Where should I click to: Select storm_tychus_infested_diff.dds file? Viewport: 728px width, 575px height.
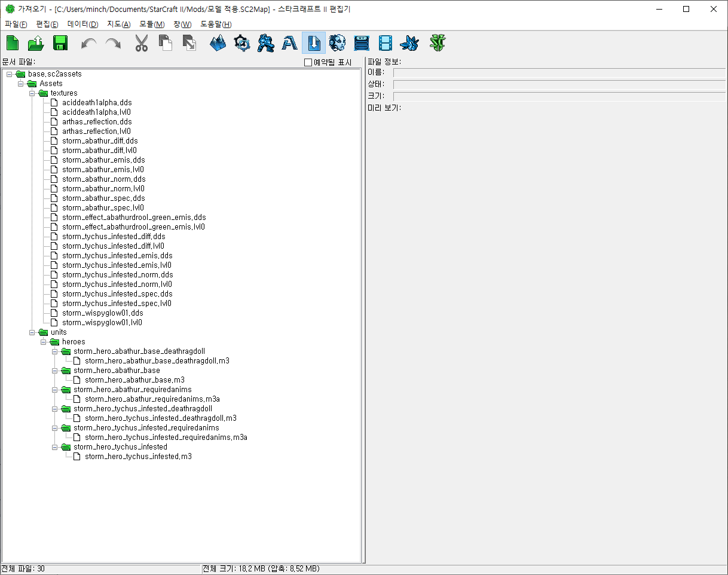114,237
